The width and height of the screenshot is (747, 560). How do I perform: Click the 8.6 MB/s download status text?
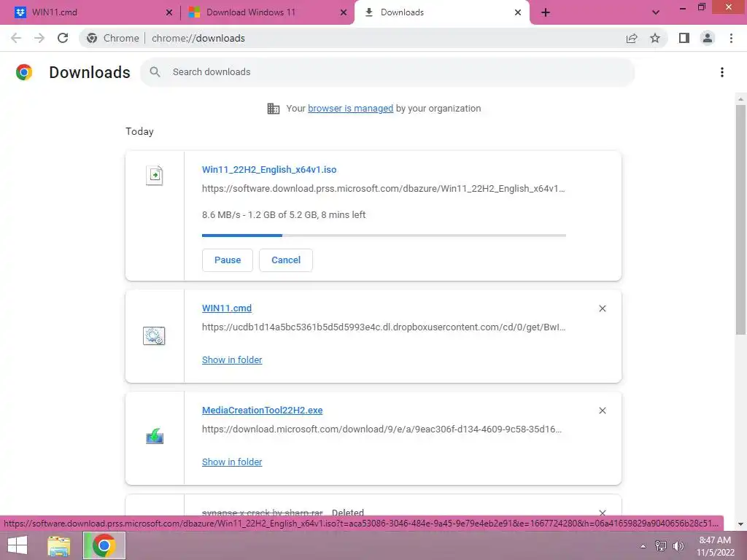[284, 215]
